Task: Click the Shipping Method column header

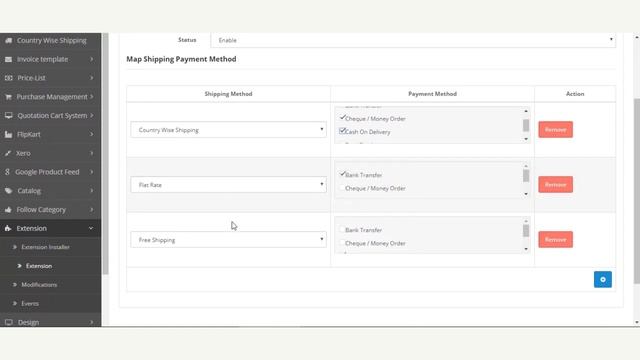Action: [x=228, y=94]
